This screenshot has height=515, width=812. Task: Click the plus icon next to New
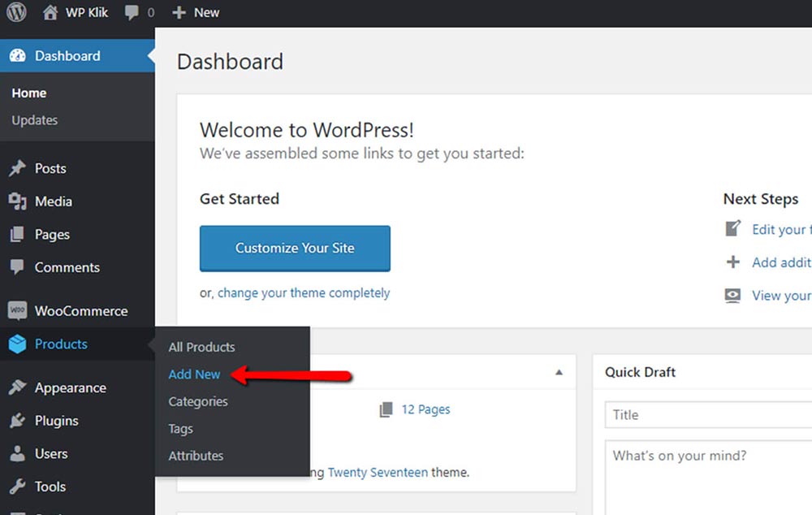coord(179,12)
